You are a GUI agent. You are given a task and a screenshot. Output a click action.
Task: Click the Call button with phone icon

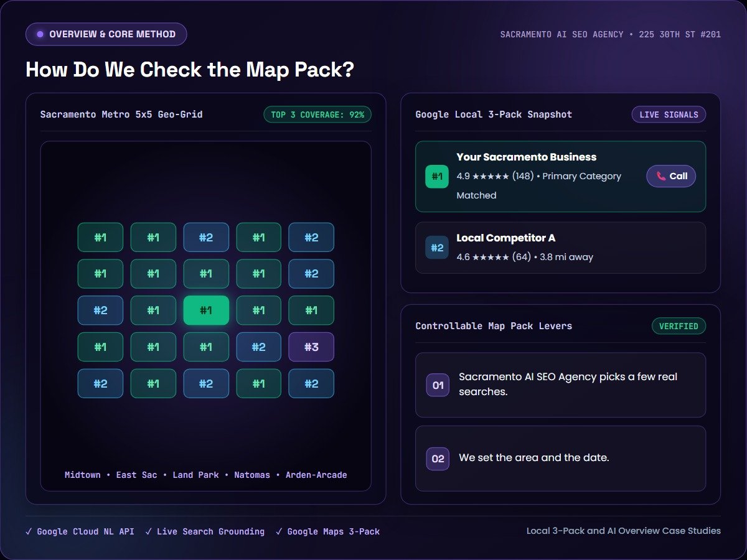click(671, 176)
